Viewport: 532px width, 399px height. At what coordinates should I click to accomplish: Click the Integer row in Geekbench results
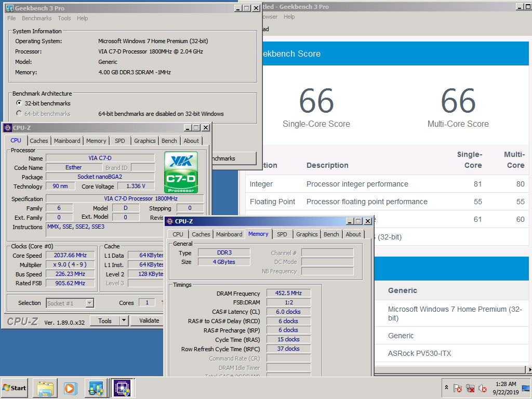(x=387, y=184)
